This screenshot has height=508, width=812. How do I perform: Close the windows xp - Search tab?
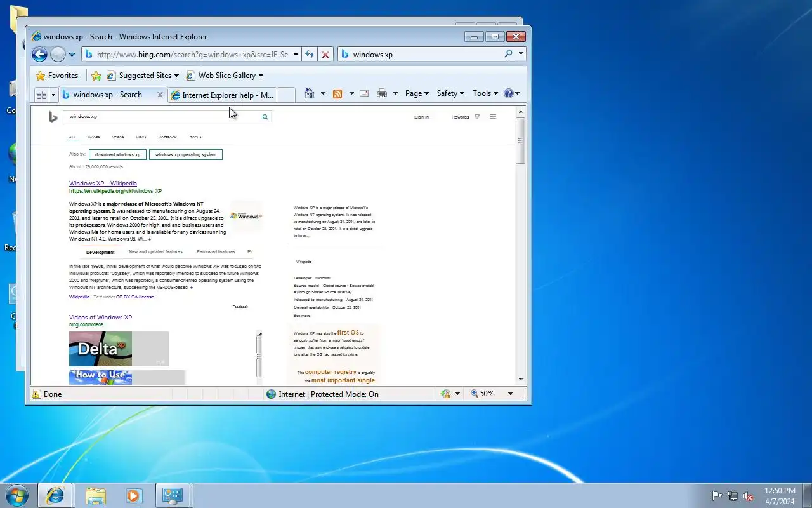(160, 95)
